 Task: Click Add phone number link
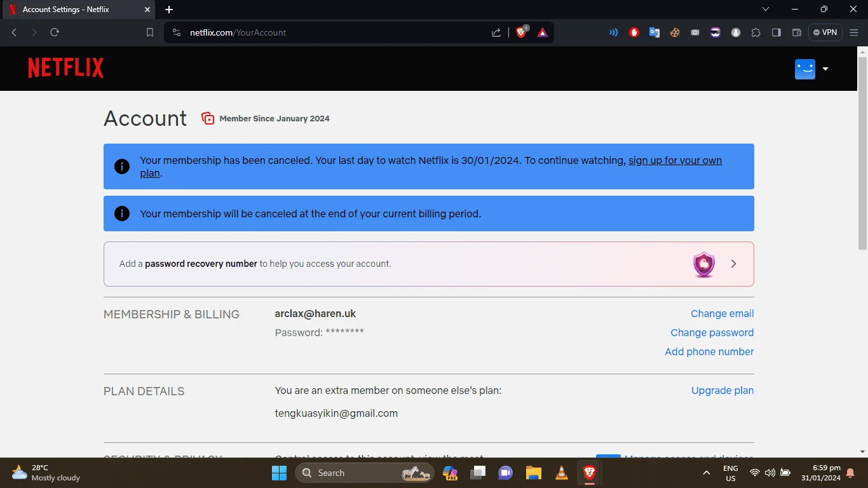[709, 352]
